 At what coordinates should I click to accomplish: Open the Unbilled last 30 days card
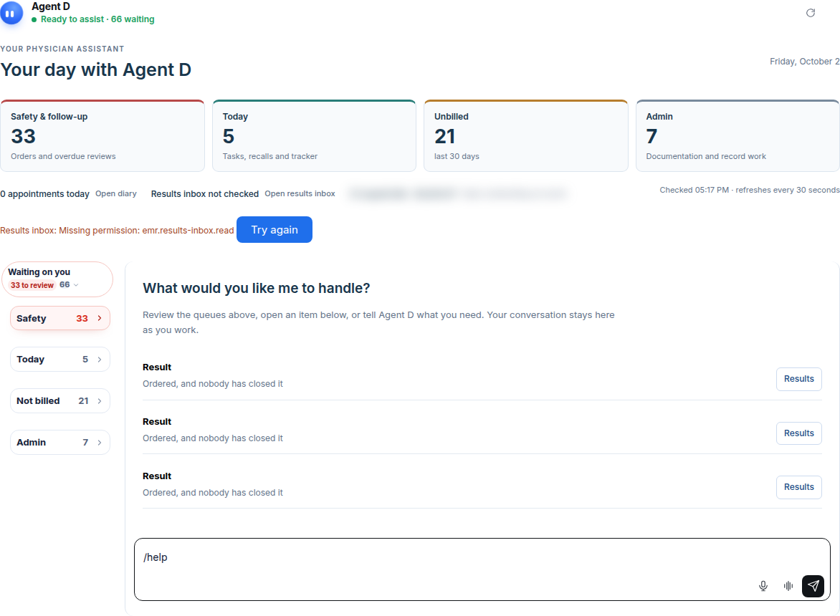click(526, 136)
